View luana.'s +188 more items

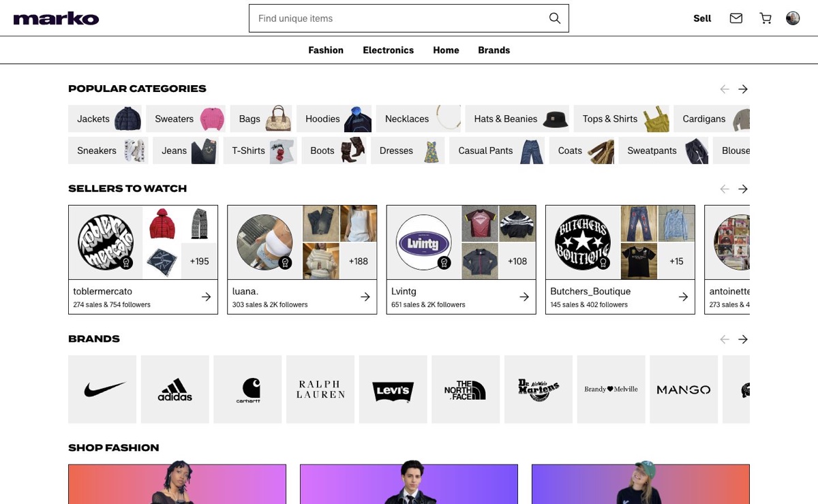pos(358,261)
